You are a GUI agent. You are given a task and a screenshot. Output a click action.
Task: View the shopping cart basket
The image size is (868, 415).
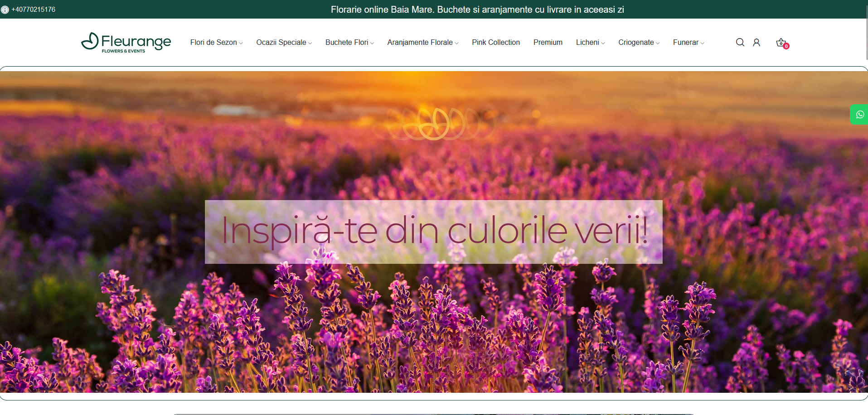click(782, 43)
